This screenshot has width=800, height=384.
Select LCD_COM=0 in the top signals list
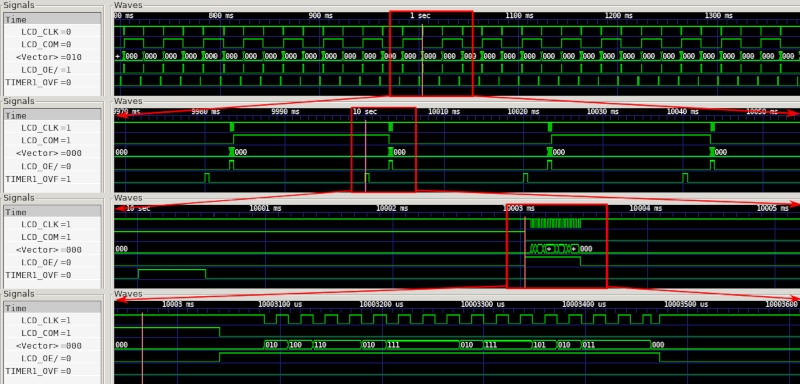(53, 44)
